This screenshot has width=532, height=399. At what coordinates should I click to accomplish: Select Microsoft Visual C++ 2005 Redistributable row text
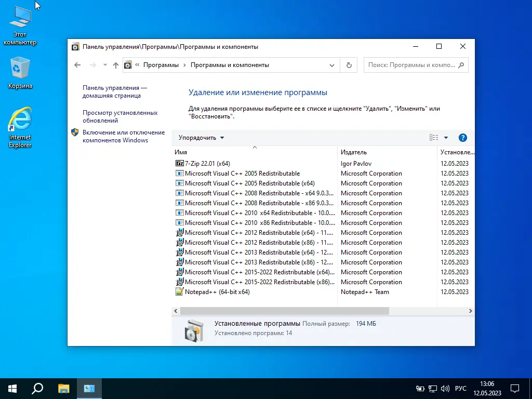coord(242,174)
